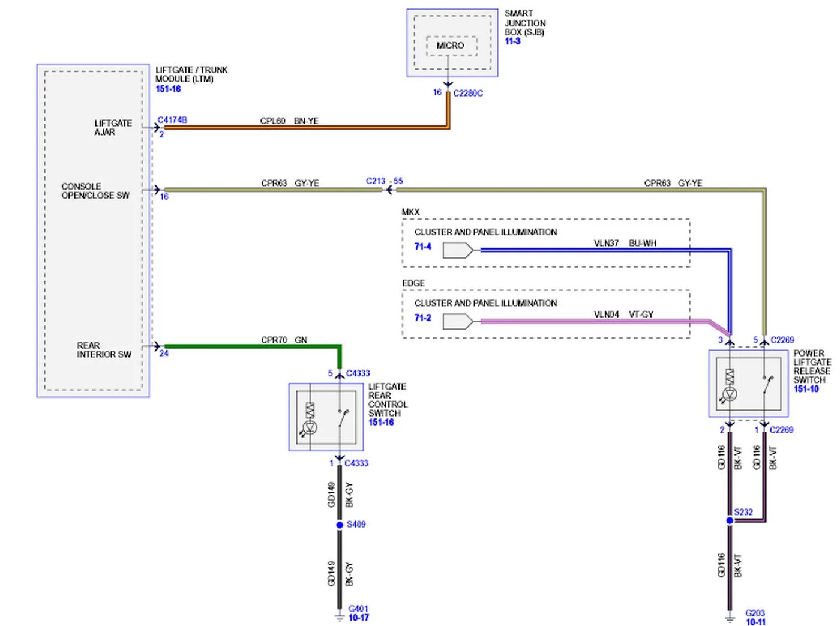Click the MKX variant heading
840x626 pixels.
coord(411,212)
